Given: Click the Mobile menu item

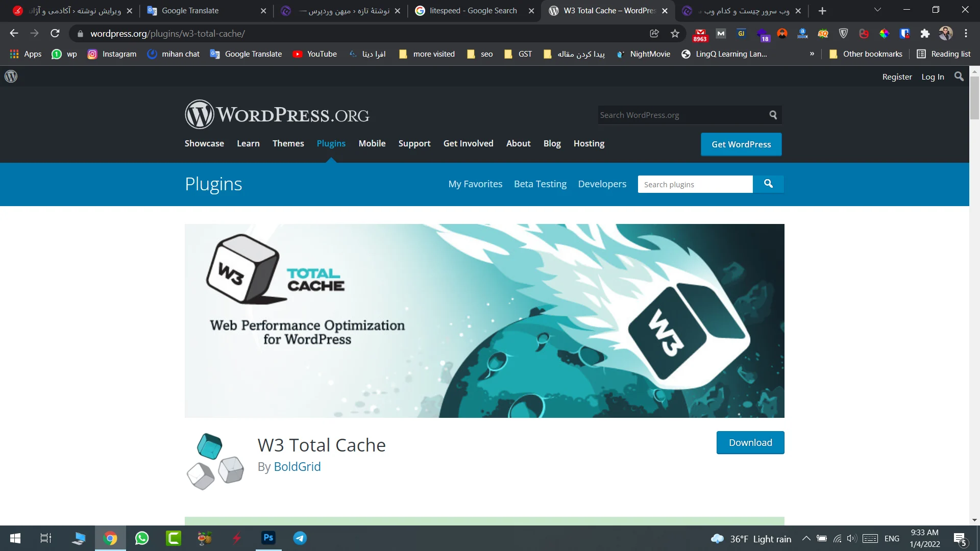Looking at the screenshot, I should 372,143.
